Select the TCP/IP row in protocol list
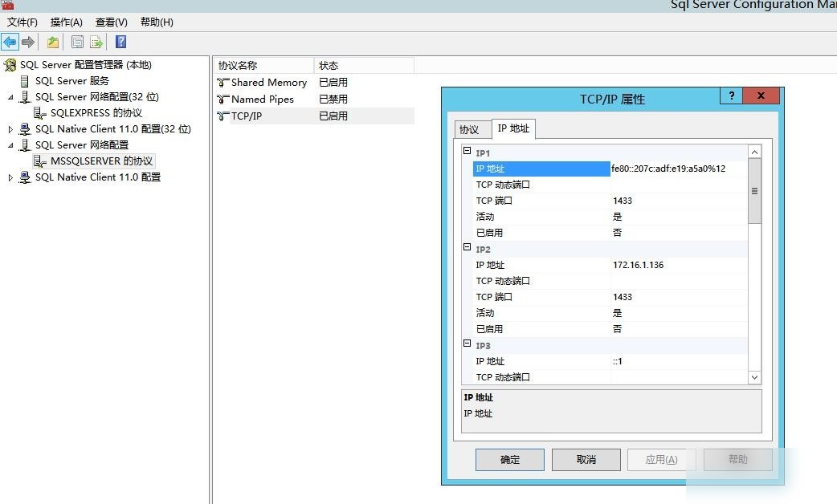 coord(315,116)
